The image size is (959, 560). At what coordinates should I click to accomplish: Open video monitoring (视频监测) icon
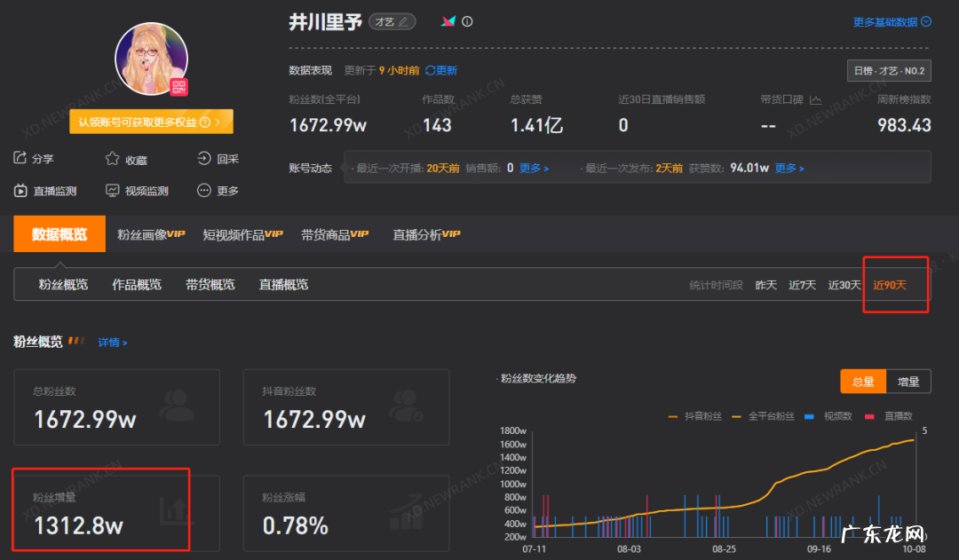(113, 190)
